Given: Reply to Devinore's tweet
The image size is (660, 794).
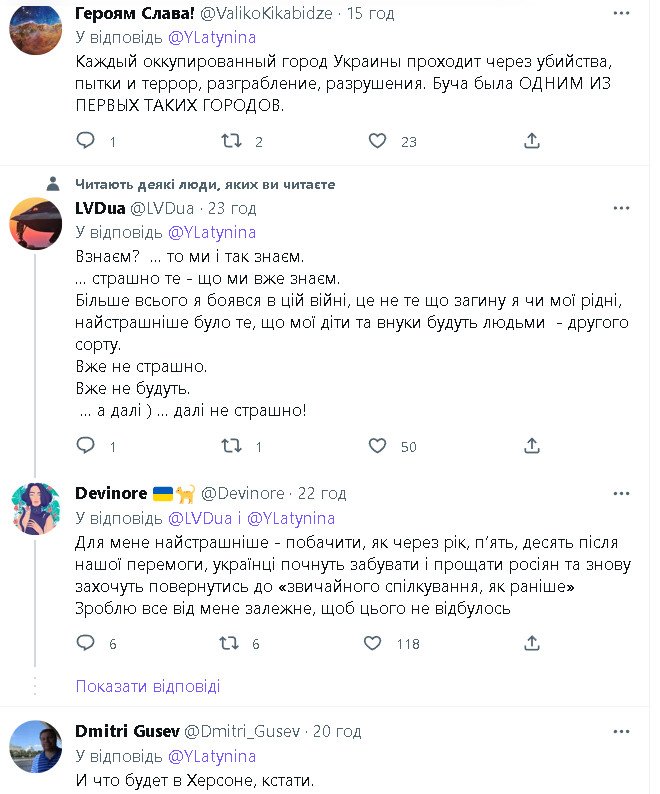Looking at the screenshot, I should coord(86,644).
